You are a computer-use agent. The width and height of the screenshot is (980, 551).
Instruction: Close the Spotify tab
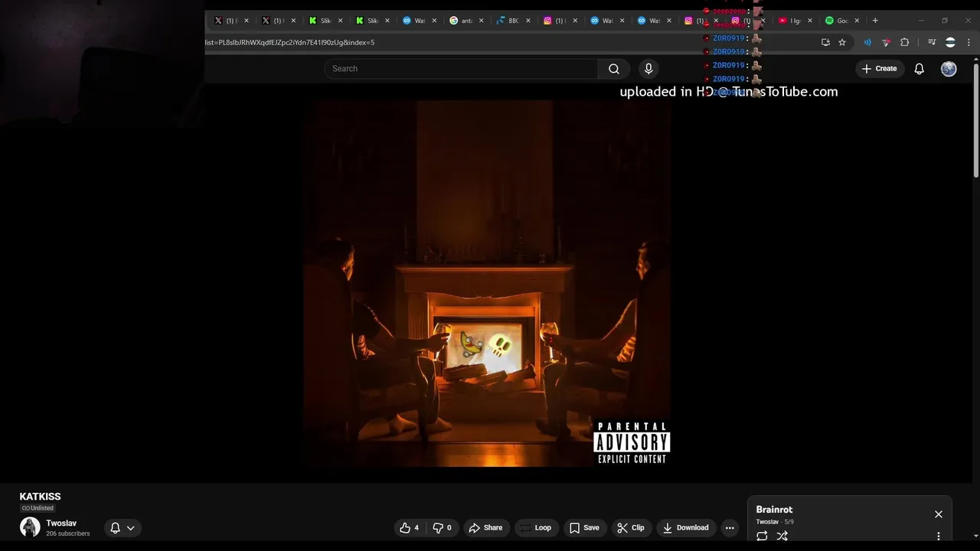(x=857, y=21)
